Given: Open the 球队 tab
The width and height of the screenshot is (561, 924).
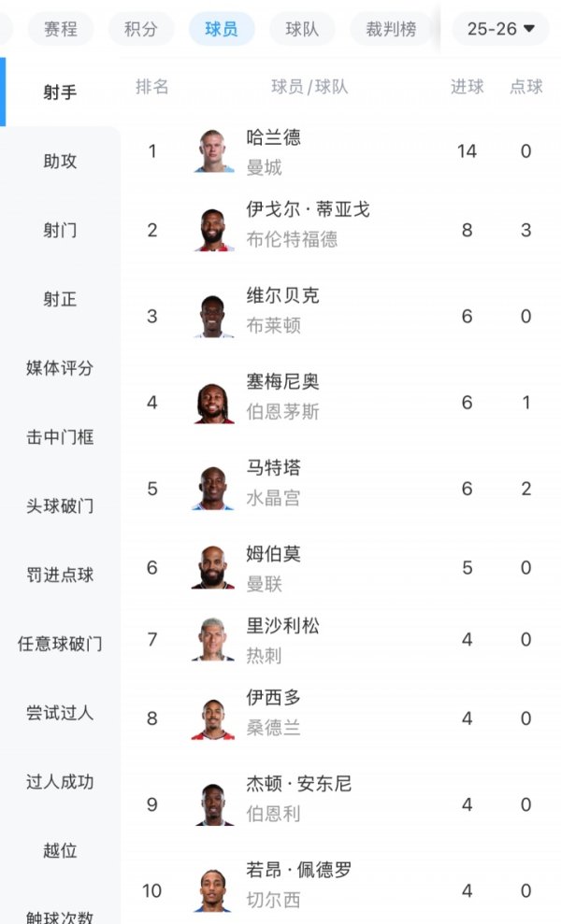Looking at the screenshot, I should pos(301,29).
